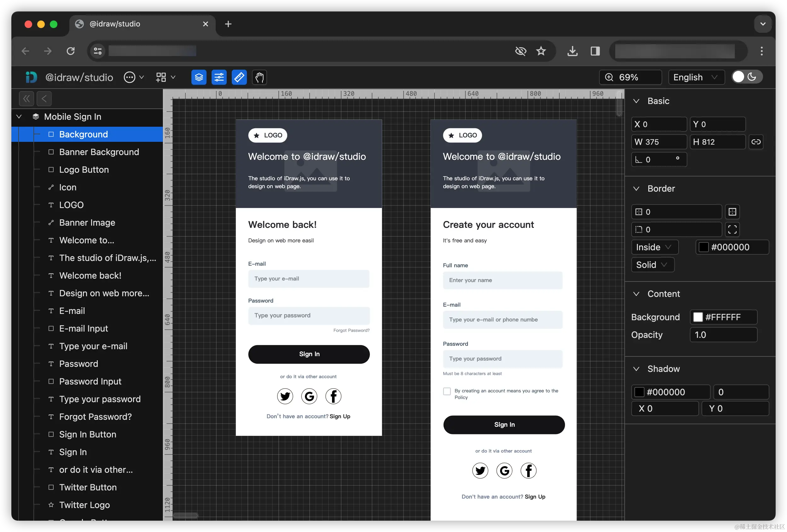The width and height of the screenshot is (787, 532).
Task: Click the individual corner radius icon
Action: [732, 230]
